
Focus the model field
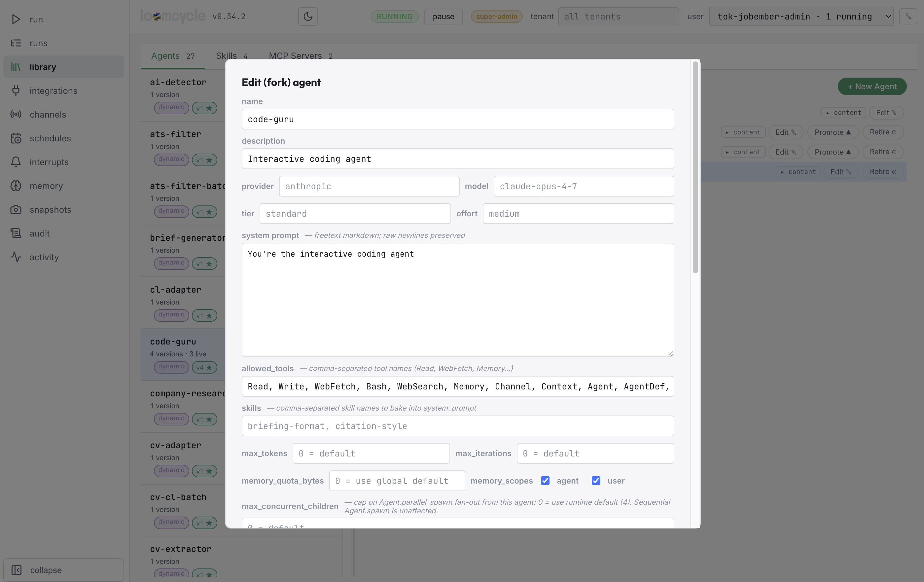[584, 186]
